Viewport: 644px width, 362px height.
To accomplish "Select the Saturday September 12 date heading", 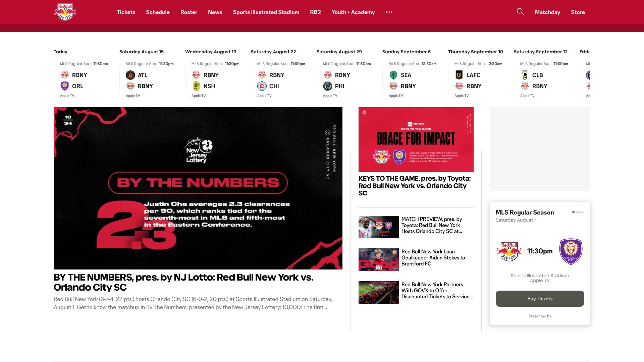I will 541,52.
